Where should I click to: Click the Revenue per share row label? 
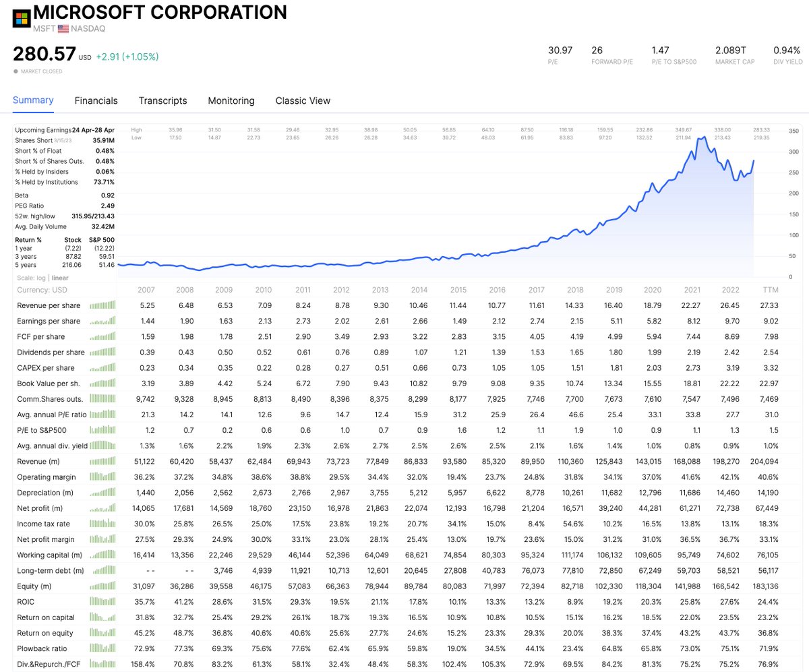[x=49, y=305]
